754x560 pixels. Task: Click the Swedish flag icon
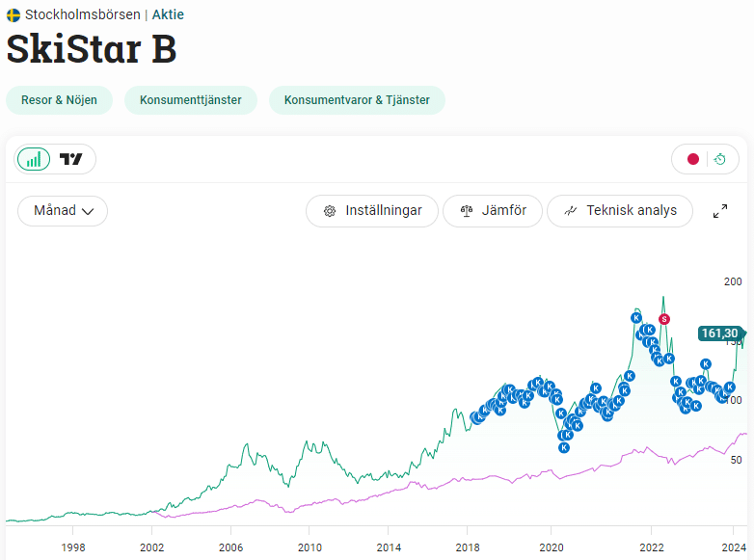pos(13,15)
